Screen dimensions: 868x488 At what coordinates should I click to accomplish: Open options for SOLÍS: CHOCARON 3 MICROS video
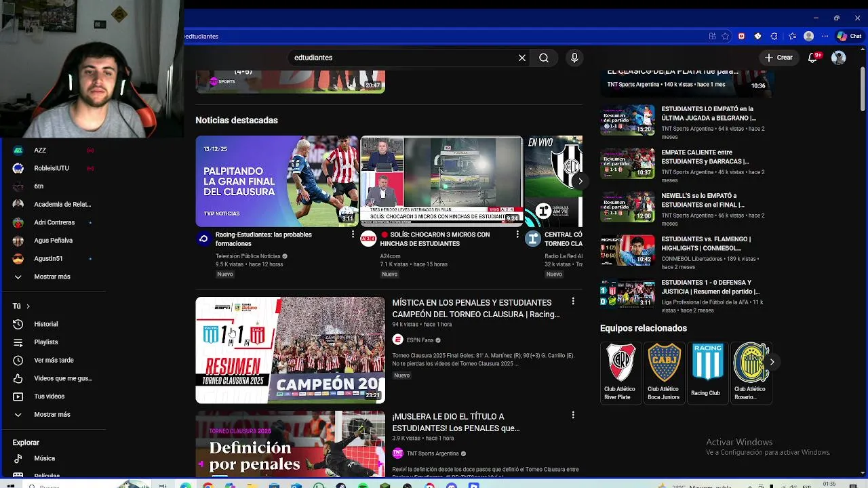(517, 235)
